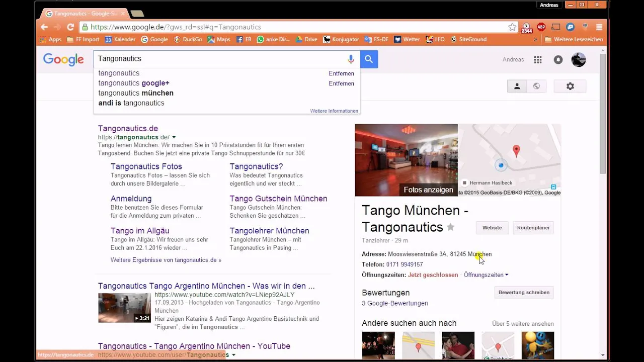The image size is (644, 362).
Task: Open the 'Tango Gutschein München' sitelink
Action: click(x=278, y=199)
